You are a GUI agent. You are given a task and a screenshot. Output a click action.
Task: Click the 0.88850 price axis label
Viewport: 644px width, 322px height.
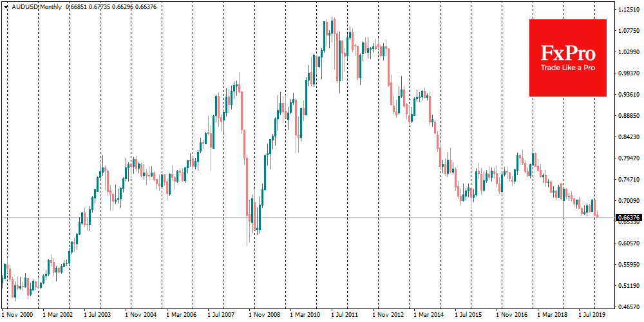pyautogui.click(x=628, y=116)
